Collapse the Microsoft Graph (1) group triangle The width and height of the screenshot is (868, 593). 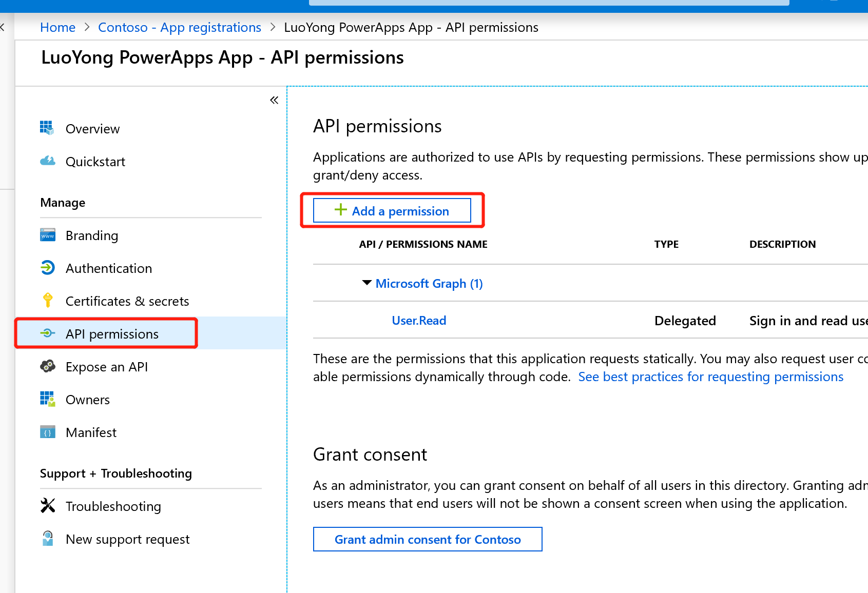(367, 283)
